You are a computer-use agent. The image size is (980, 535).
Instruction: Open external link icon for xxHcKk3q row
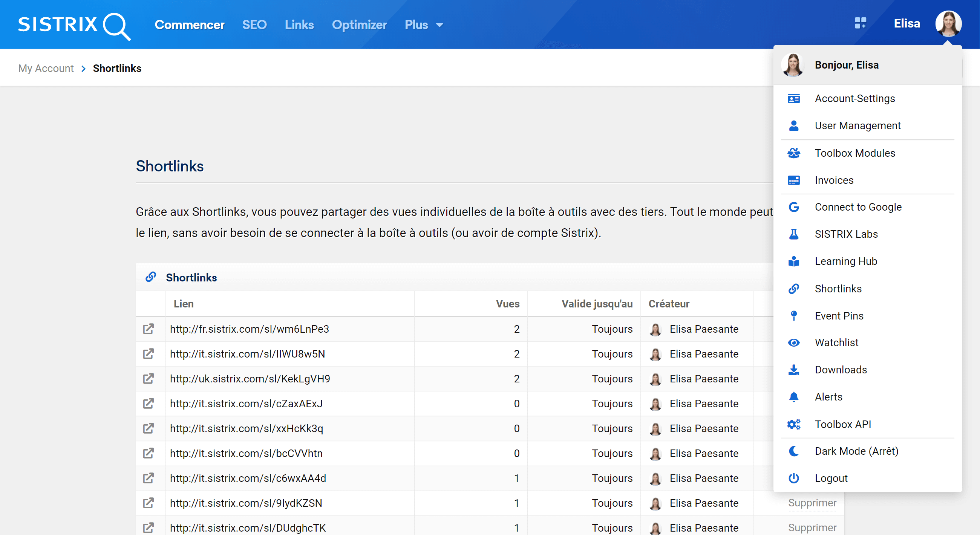[x=149, y=428]
